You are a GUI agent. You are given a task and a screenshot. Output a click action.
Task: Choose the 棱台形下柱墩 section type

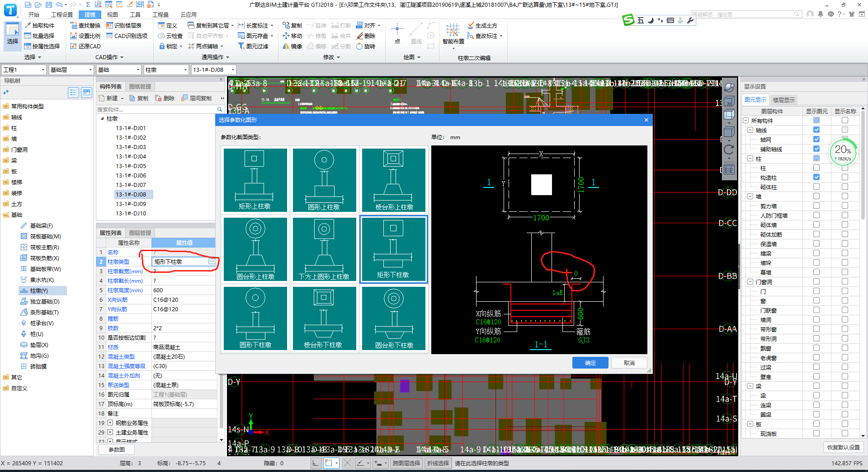(x=324, y=318)
